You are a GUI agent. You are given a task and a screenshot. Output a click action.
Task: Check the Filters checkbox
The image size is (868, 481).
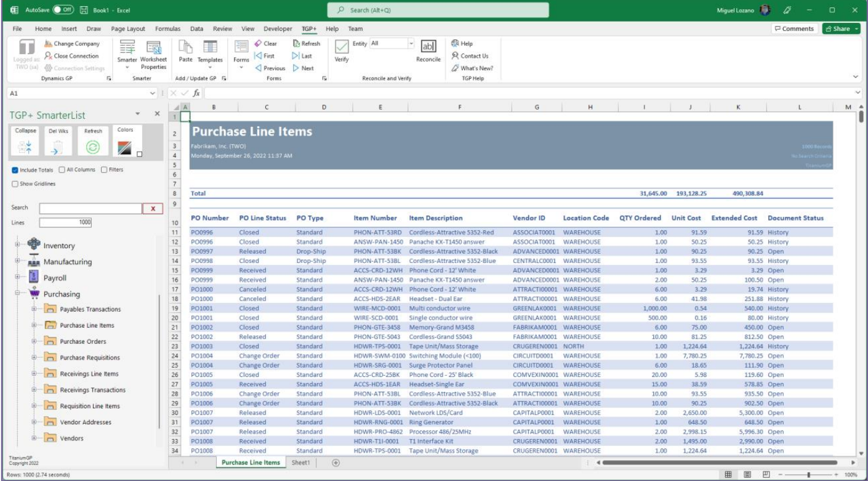pyautogui.click(x=104, y=170)
